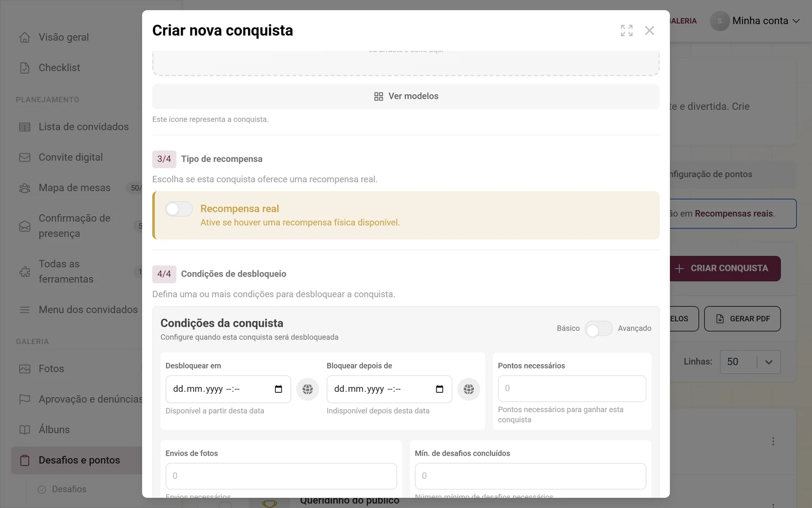The image size is (812, 508).
Task: Click the Desafios check-circle icon
Action: point(42,489)
